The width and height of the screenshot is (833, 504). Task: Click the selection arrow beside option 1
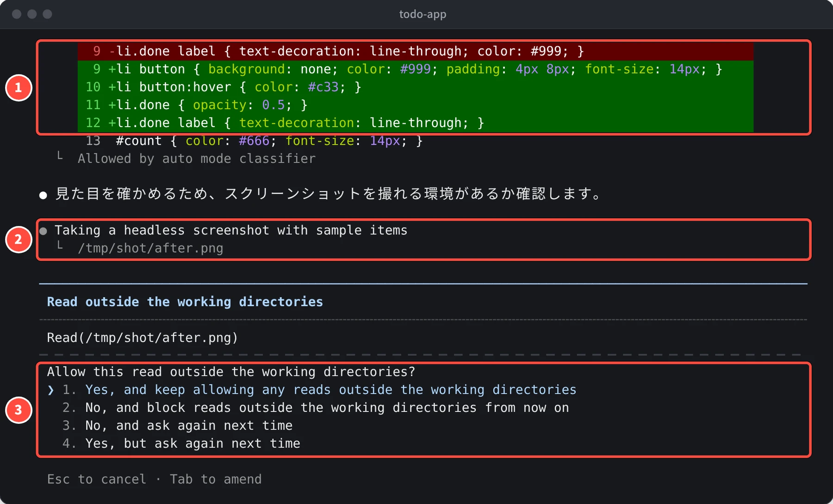(51, 390)
